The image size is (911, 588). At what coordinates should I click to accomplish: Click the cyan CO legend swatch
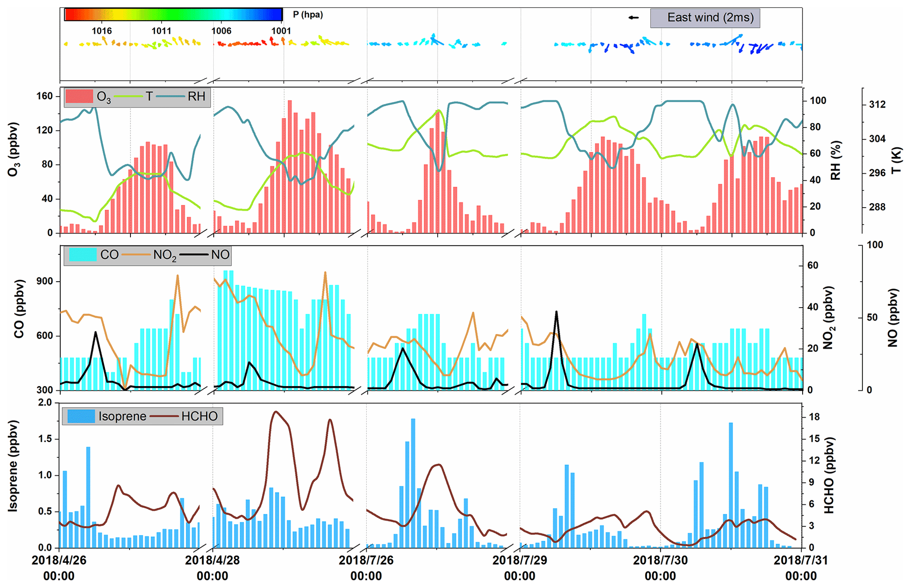pyautogui.click(x=83, y=255)
